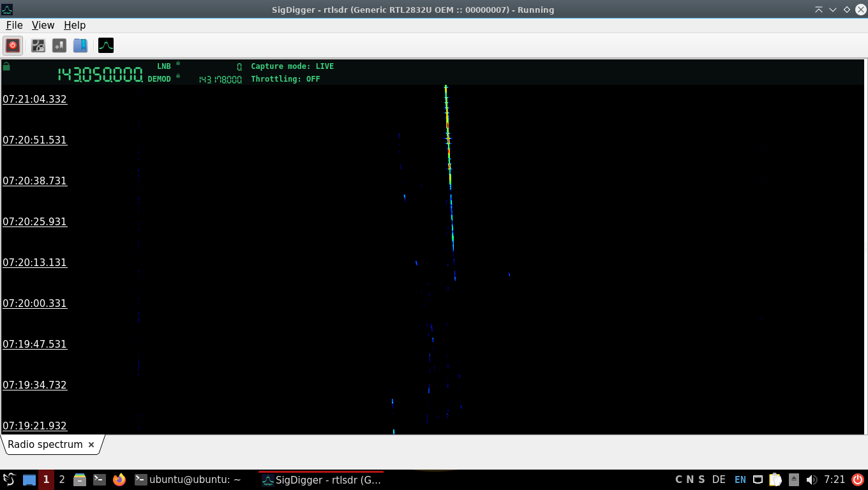
Task: Click the Scroll Lock indicator S
Action: [x=701, y=480]
